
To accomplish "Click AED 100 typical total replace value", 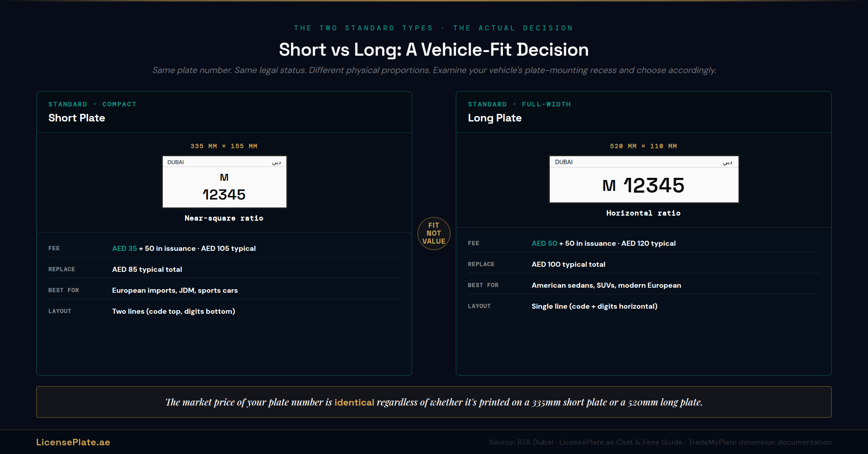I will 569,264.
